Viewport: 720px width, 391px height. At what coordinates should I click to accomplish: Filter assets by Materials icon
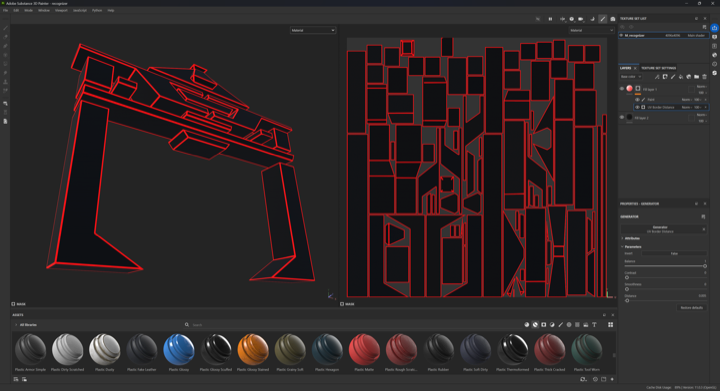tap(527, 324)
